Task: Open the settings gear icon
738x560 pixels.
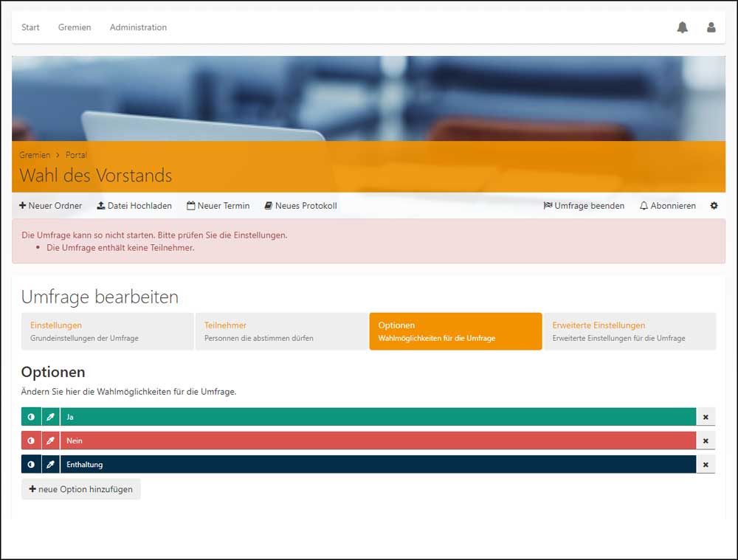Action: click(x=714, y=206)
